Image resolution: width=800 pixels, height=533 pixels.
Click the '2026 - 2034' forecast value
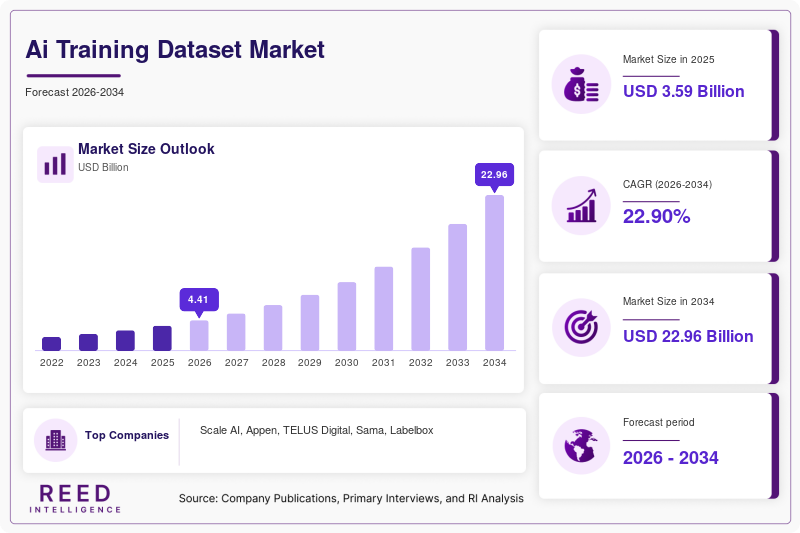(x=670, y=458)
